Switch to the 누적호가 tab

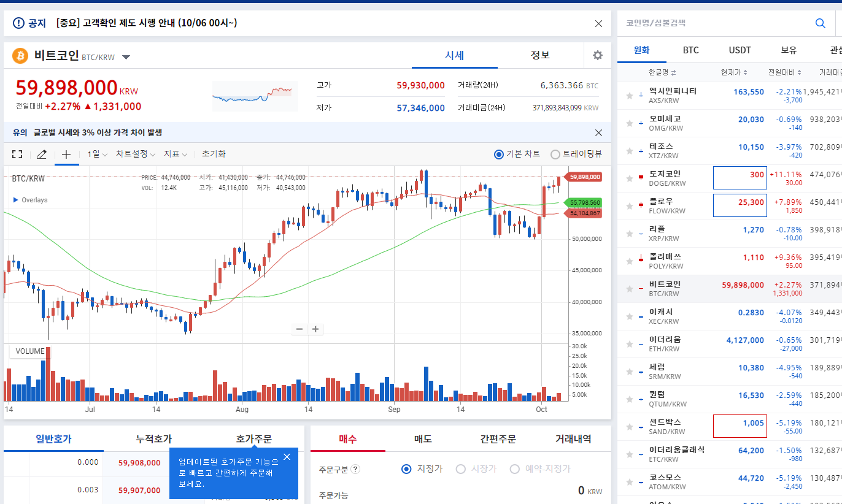tap(153, 439)
